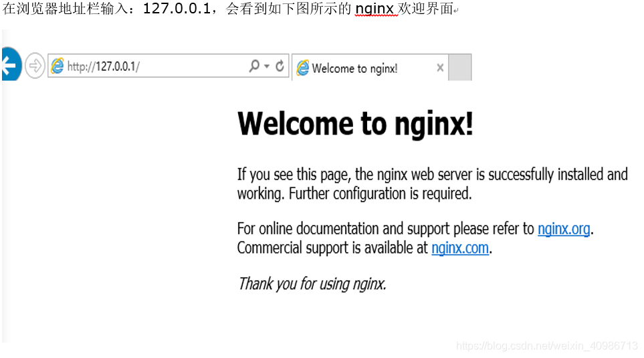Close the Welcome to nginx! tab
This screenshot has width=644, height=358.
440,68
